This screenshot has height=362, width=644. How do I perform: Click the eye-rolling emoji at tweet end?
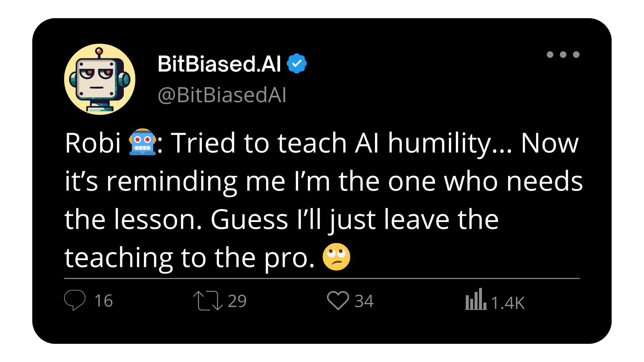336,257
